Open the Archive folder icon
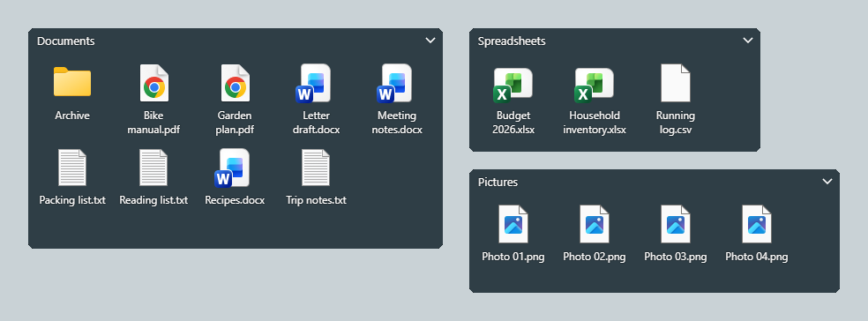The width and height of the screenshot is (868, 321). [72, 82]
